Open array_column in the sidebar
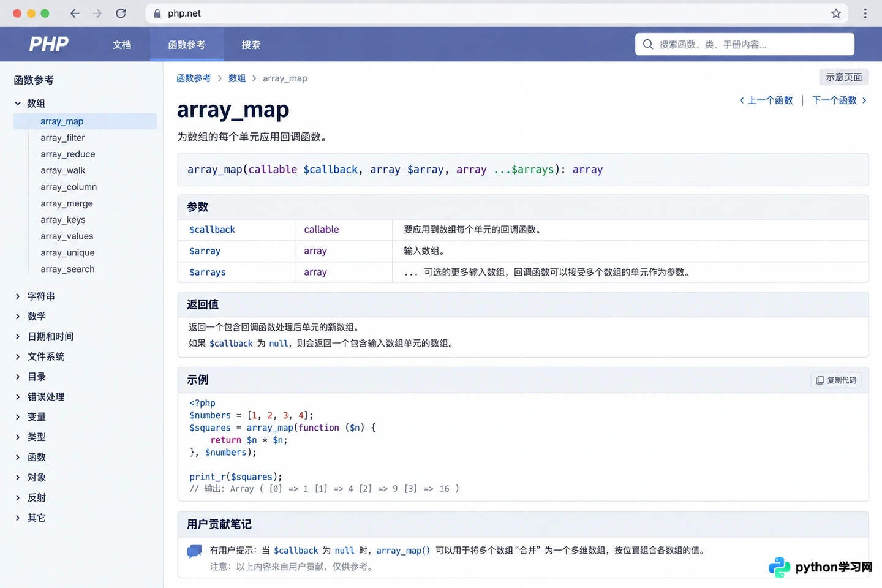Screen dimensions: 882x588 (69, 187)
